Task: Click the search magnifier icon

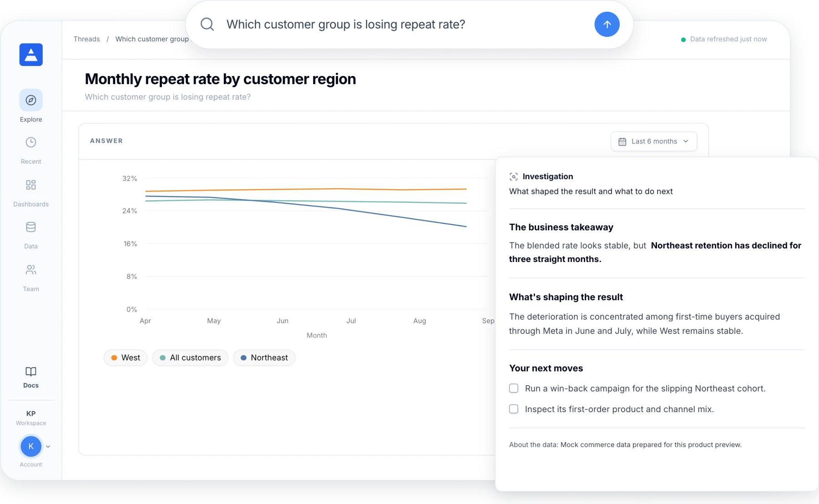Action: 207,24
